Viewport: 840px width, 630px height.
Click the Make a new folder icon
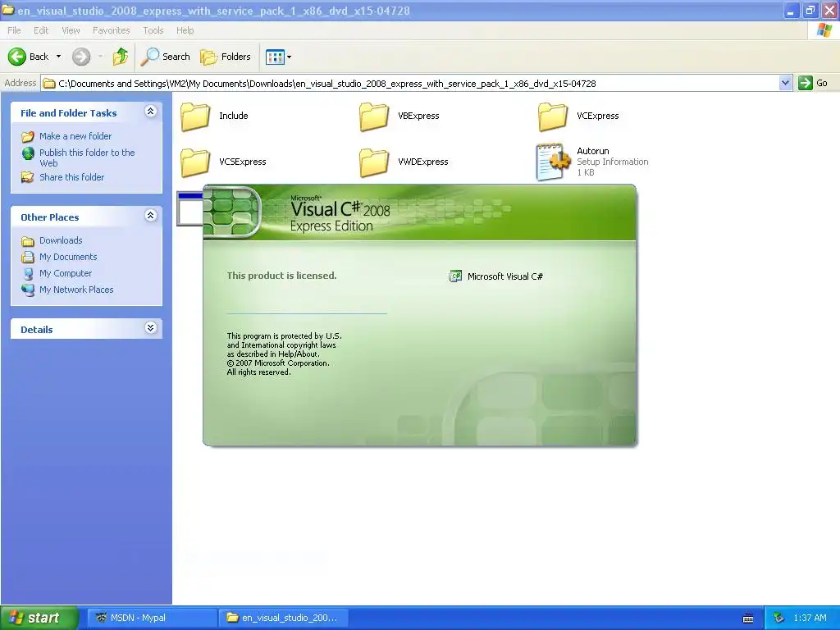pyautogui.click(x=28, y=137)
